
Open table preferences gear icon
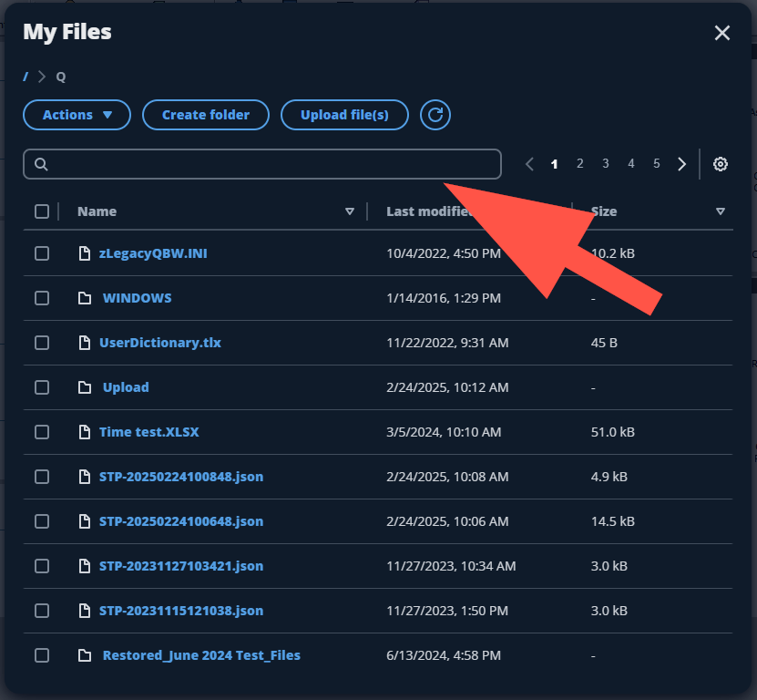click(721, 164)
